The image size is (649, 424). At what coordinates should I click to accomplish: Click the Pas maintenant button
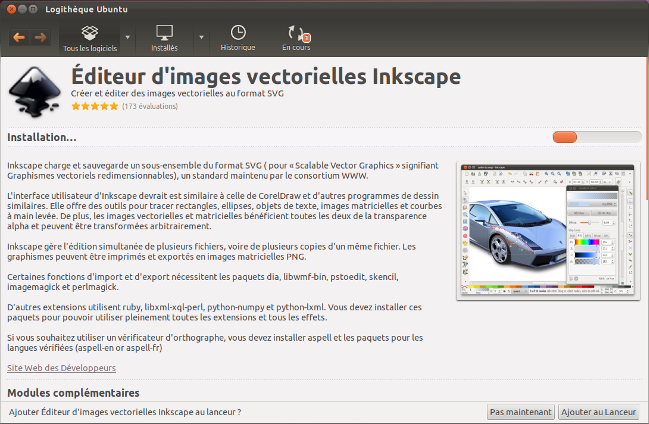[520, 412]
